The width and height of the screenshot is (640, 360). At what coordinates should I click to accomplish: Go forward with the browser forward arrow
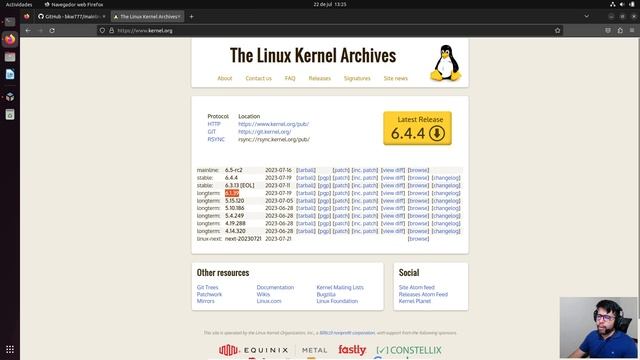coord(40,31)
